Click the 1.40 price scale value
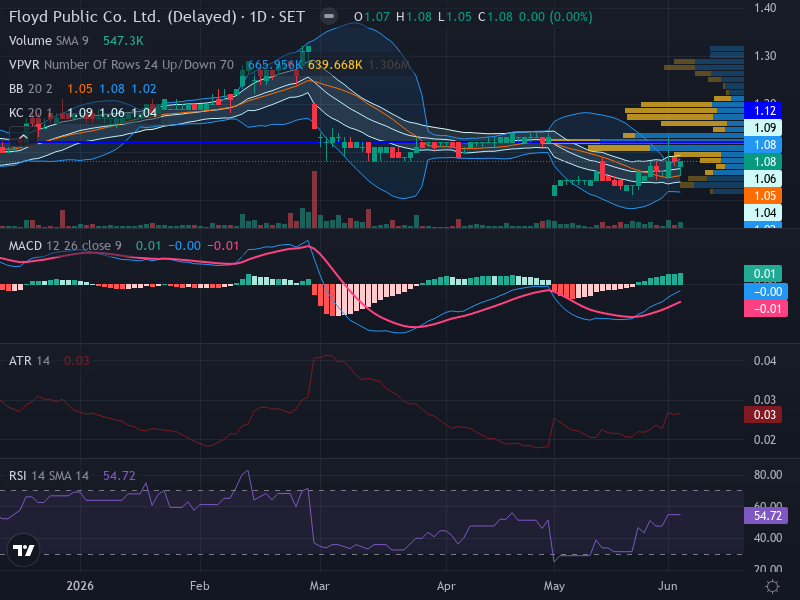 point(765,8)
